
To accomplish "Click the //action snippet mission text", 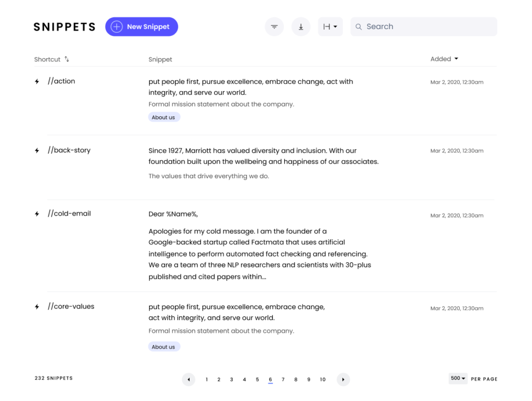I will coord(251,87).
